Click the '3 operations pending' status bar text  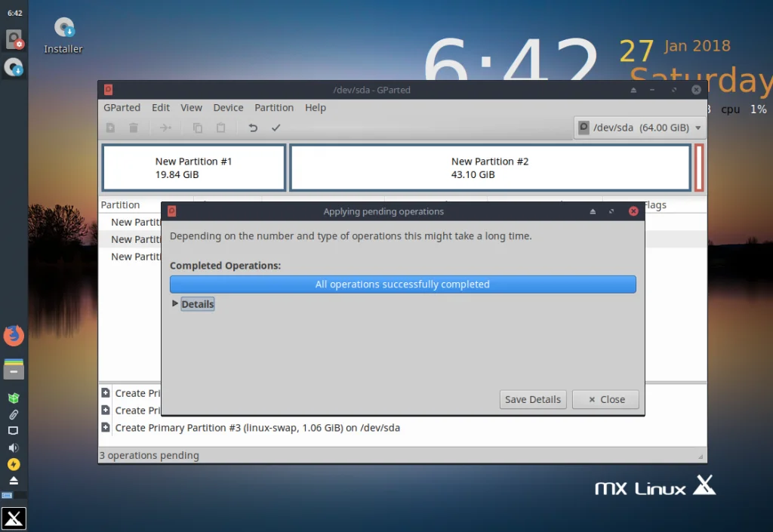(x=149, y=456)
